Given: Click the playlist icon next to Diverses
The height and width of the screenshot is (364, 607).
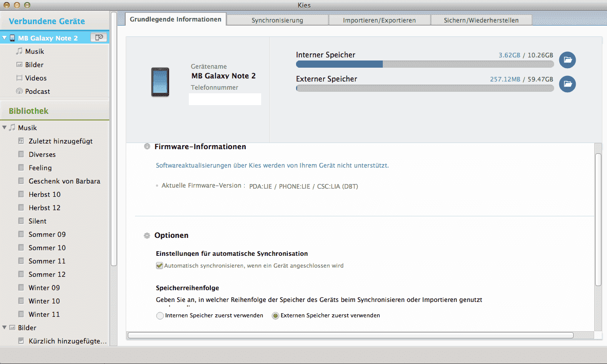Looking at the screenshot, I should click(21, 154).
